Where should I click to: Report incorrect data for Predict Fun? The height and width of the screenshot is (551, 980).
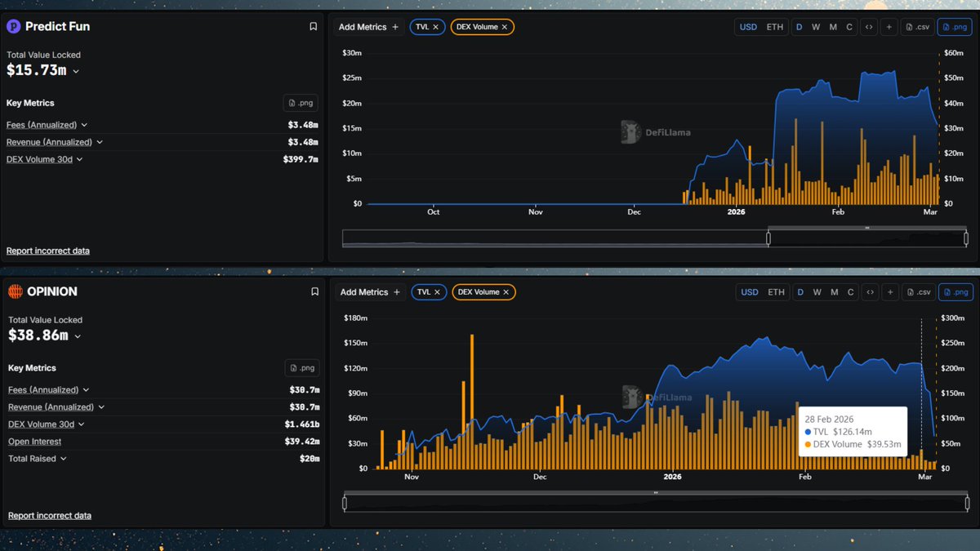48,251
